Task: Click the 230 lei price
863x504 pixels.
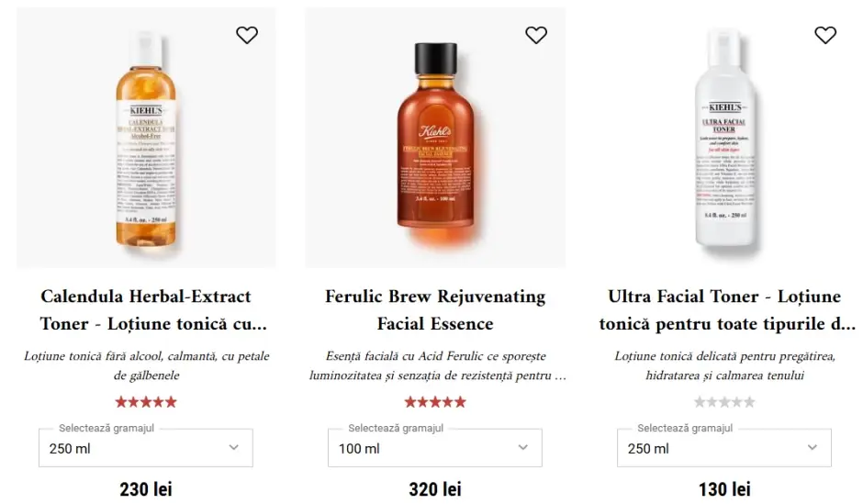Action: tap(146, 489)
